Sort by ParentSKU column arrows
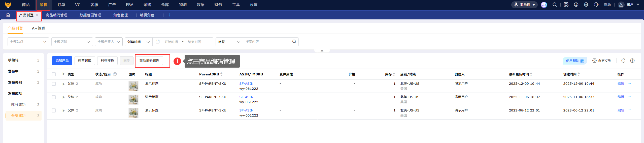 point(221,74)
